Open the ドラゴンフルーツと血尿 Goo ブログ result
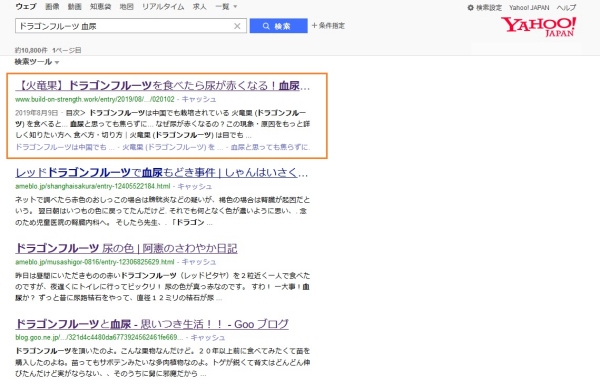 tap(152, 324)
